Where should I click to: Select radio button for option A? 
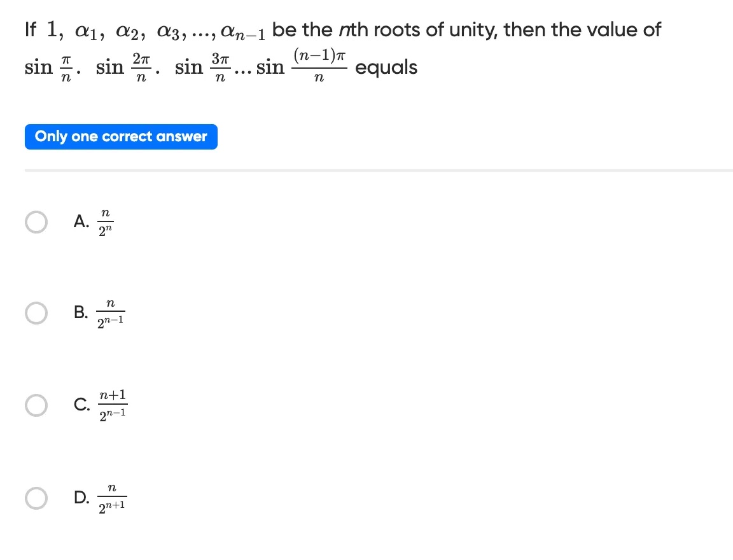click(36, 221)
